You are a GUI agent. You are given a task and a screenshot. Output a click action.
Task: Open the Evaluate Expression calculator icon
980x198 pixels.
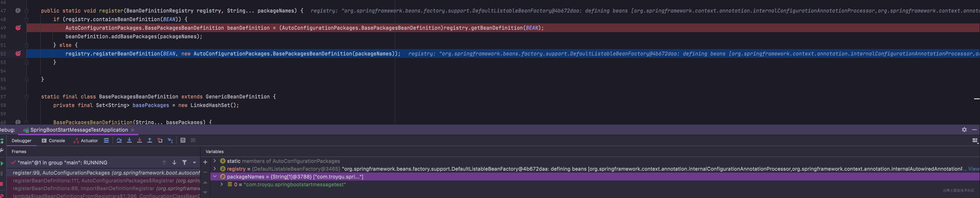(183, 141)
